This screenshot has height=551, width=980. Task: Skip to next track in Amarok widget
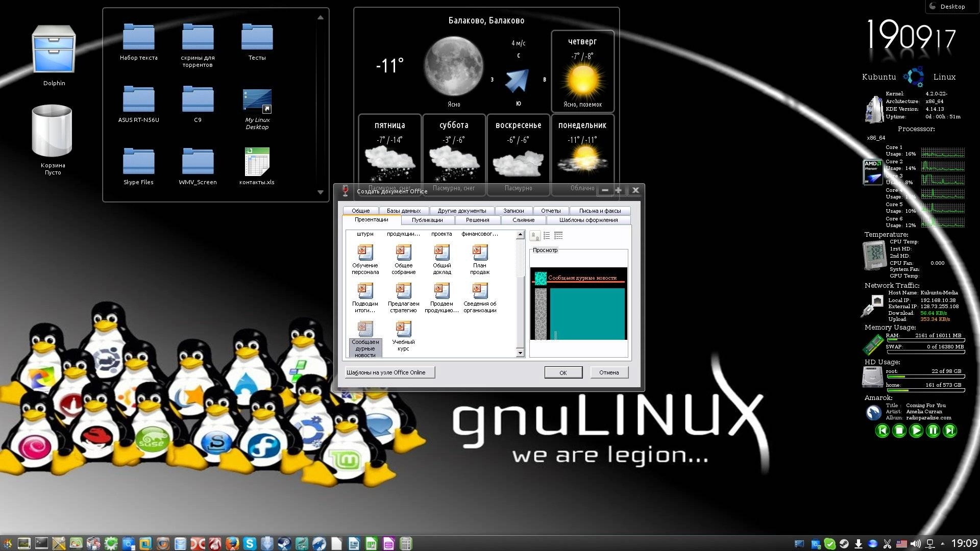pos(950,431)
